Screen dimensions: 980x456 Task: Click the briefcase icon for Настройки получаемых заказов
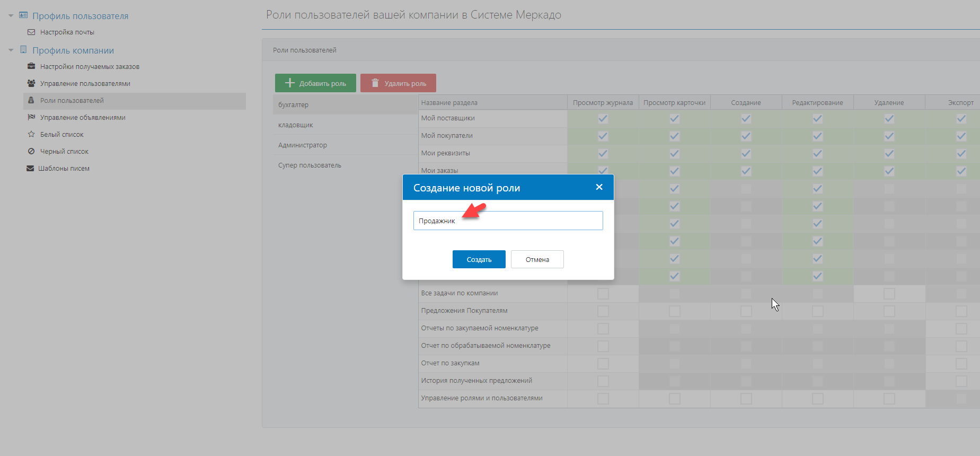point(31,66)
